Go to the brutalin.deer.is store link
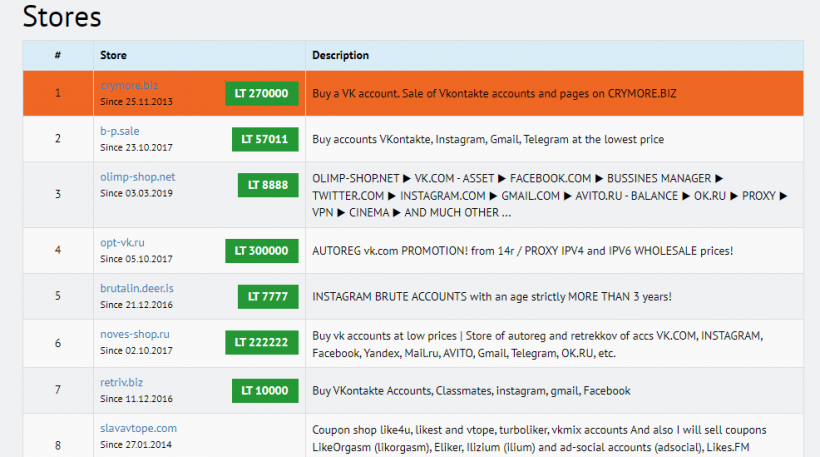820x457 pixels. pyautogui.click(x=136, y=288)
